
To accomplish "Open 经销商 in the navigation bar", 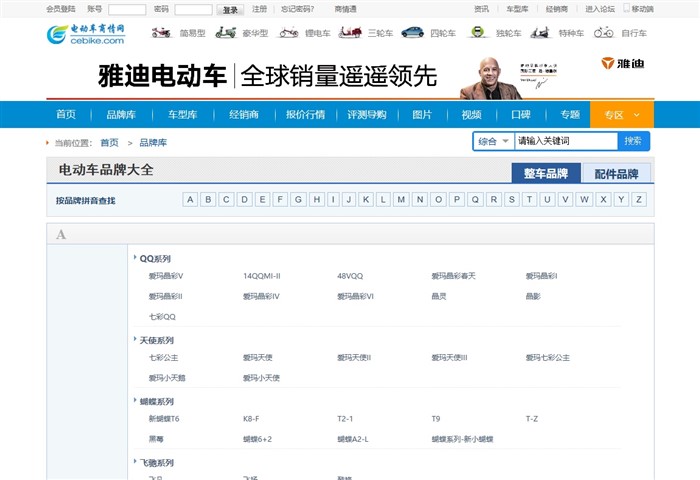I will [244, 115].
